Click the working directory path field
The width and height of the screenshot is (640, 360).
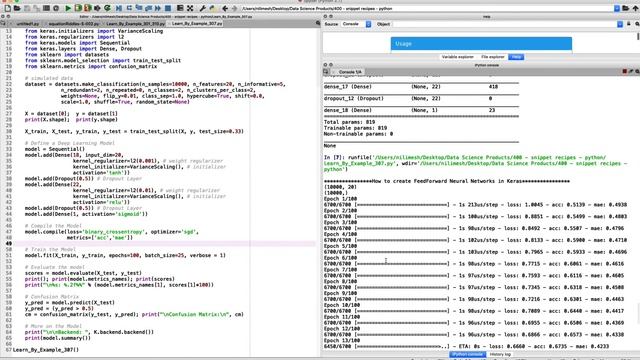(x=427, y=8)
